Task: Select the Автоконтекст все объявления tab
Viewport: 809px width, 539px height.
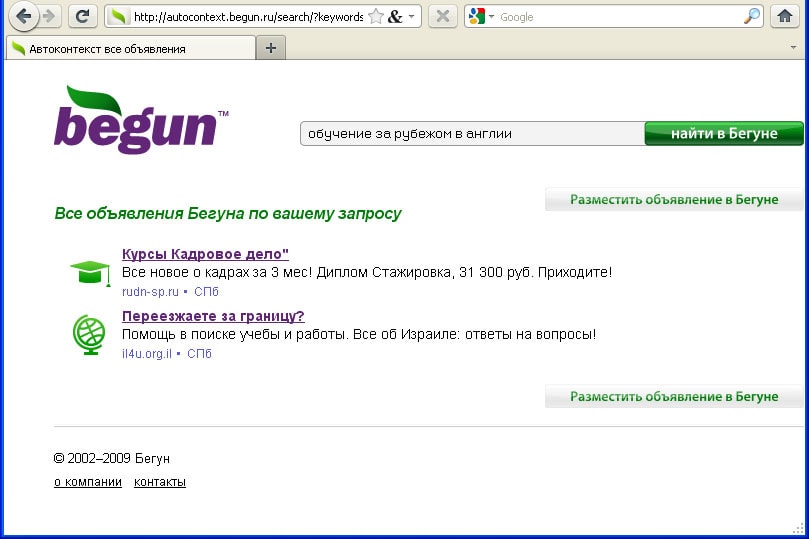Action: tap(130, 48)
